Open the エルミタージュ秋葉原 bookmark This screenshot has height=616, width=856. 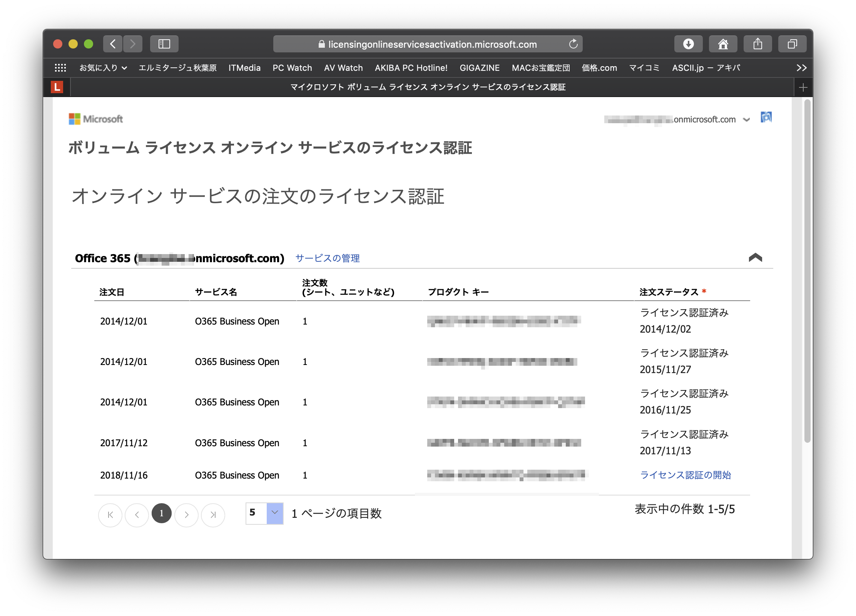[177, 68]
